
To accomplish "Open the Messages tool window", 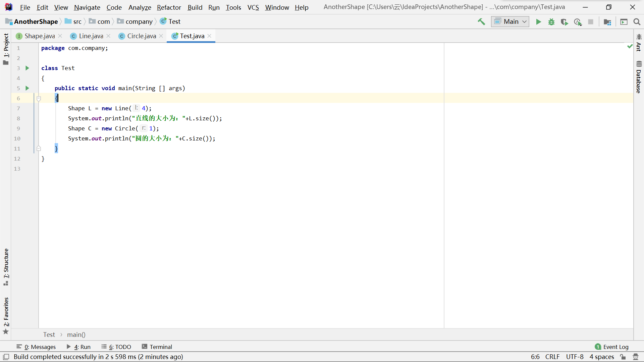I will pos(36,347).
